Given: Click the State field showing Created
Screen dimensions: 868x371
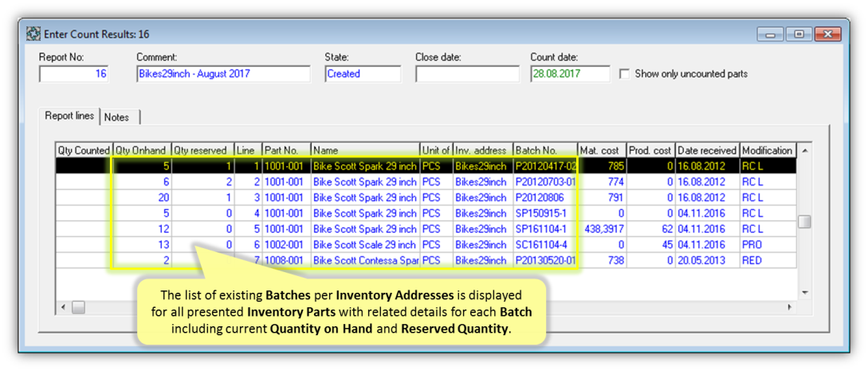Looking at the screenshot, I should (x=363, y=73).
